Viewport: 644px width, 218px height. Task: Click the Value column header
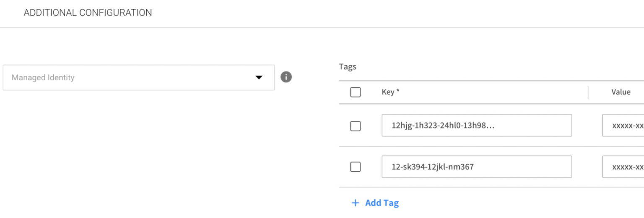(x=621, y=92)
